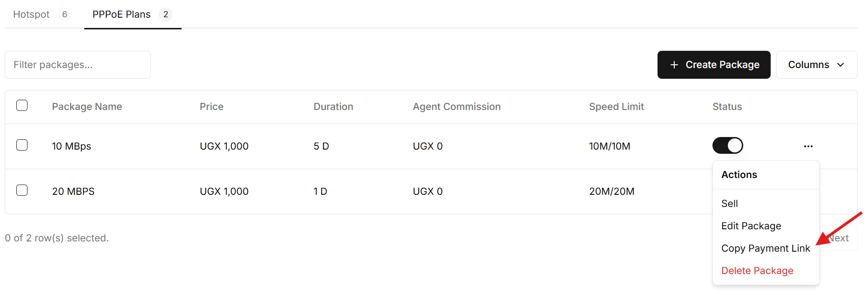Click the plus icon in Create Package
Viewport: 868px width, 302px height.
674,65
